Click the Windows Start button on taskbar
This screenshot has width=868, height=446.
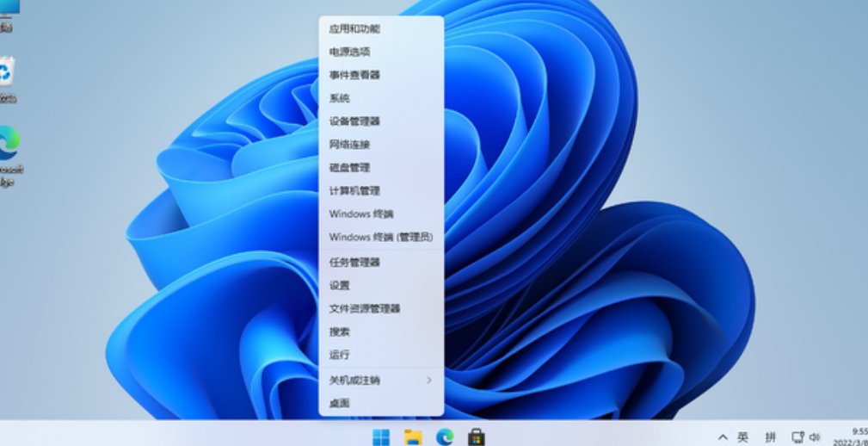(380, 437)
